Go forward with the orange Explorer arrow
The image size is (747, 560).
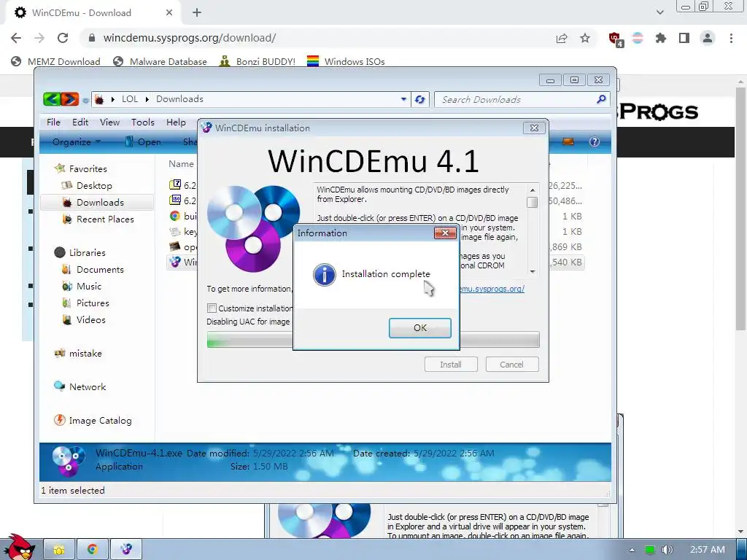[x=69, y=99]
